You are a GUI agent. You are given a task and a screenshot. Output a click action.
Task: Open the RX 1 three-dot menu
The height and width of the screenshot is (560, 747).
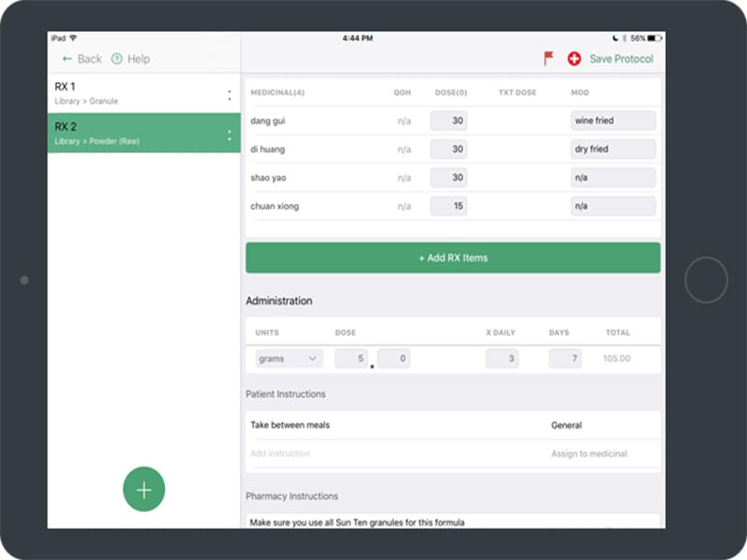230,94
